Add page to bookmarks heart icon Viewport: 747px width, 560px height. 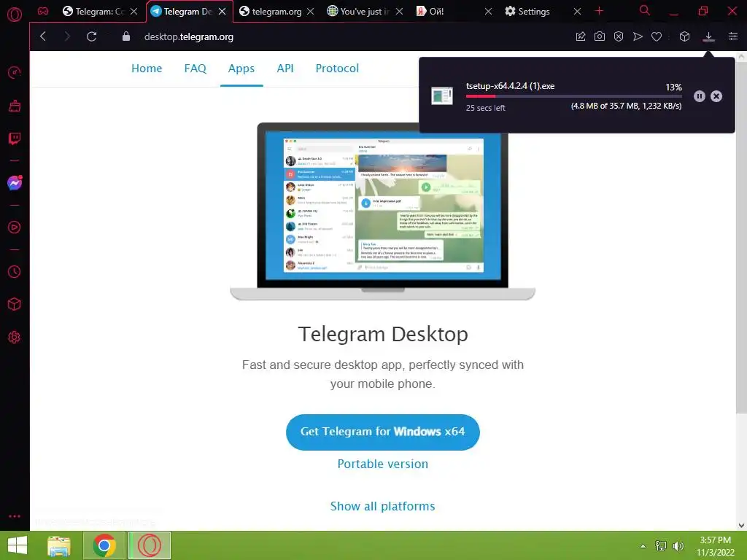[x=657, y=36]
